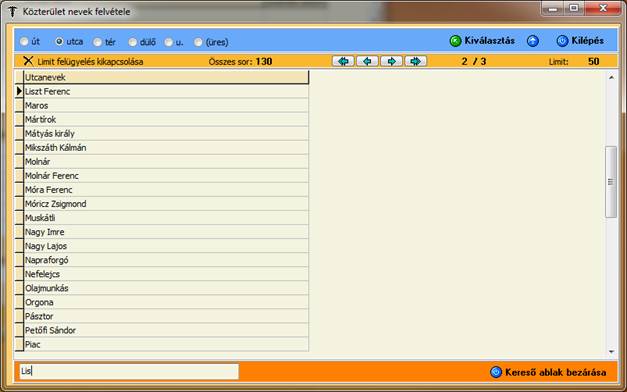
Task: Click the Utcanevek column header
Action: point(166,77)
